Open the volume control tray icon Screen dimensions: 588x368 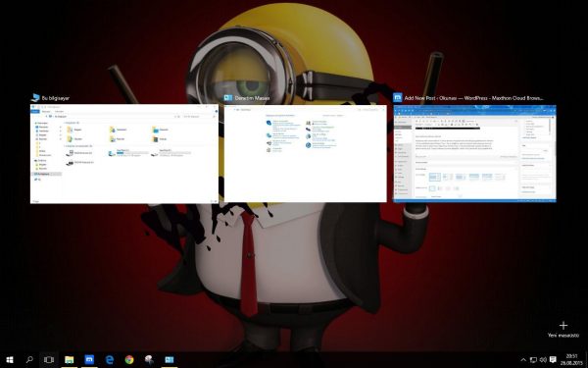point(543,360)
